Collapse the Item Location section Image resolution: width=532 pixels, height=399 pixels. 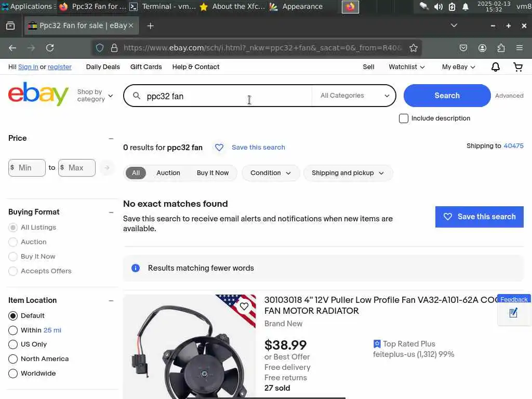(x=111, y=301)
